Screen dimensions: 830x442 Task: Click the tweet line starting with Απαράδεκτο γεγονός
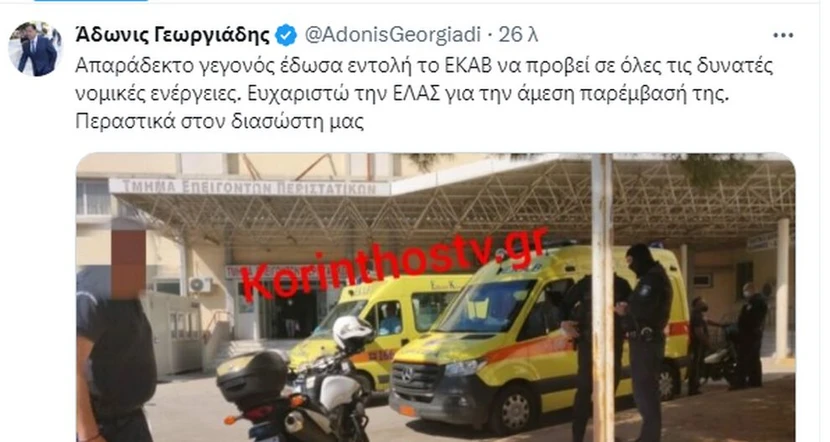(x=424, y=66)
